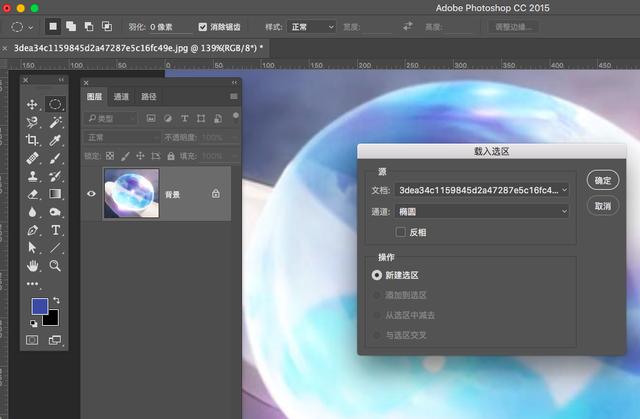Select the Crop tool
The image size is (640, 419).
(x=32, y=140)
